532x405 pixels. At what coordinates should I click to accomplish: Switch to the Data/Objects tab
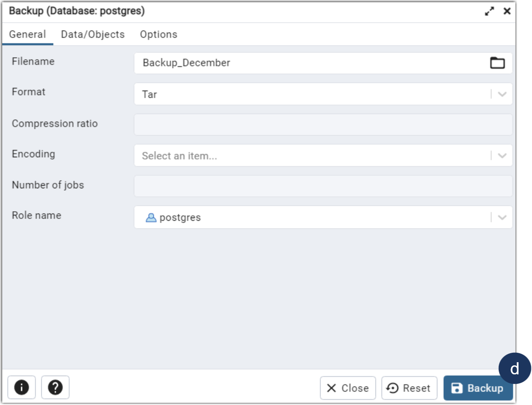pyautogui.click(x=93, y=34)
